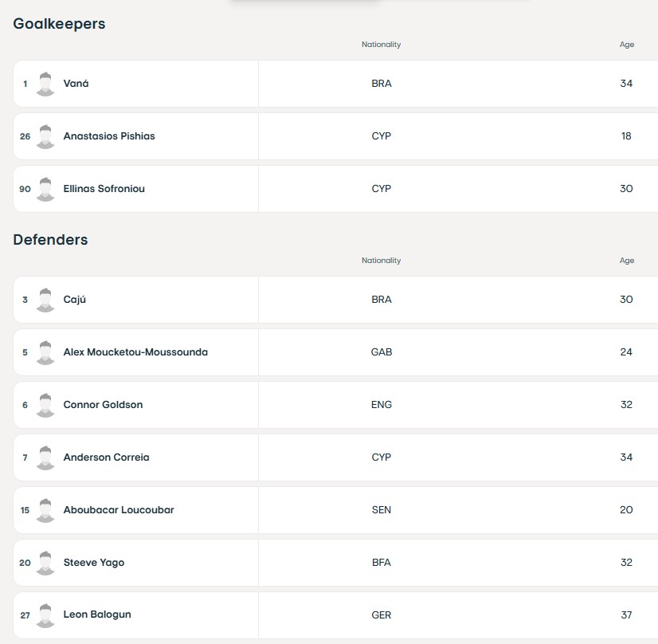Click Leon Balogun's avatar icon
Viewport: 658px width, 644px height.
pyautogui.click(x=45, y=615)
